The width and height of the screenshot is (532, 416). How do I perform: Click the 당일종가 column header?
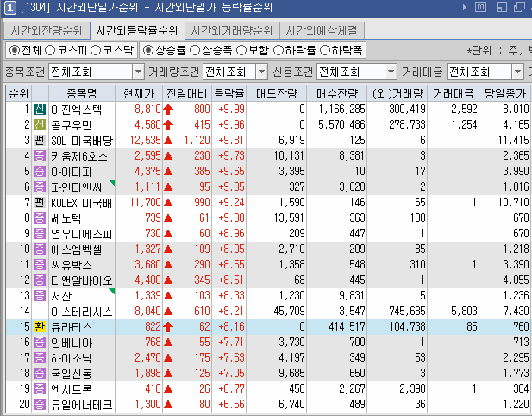pyautogui.click(x=505, y=93)
